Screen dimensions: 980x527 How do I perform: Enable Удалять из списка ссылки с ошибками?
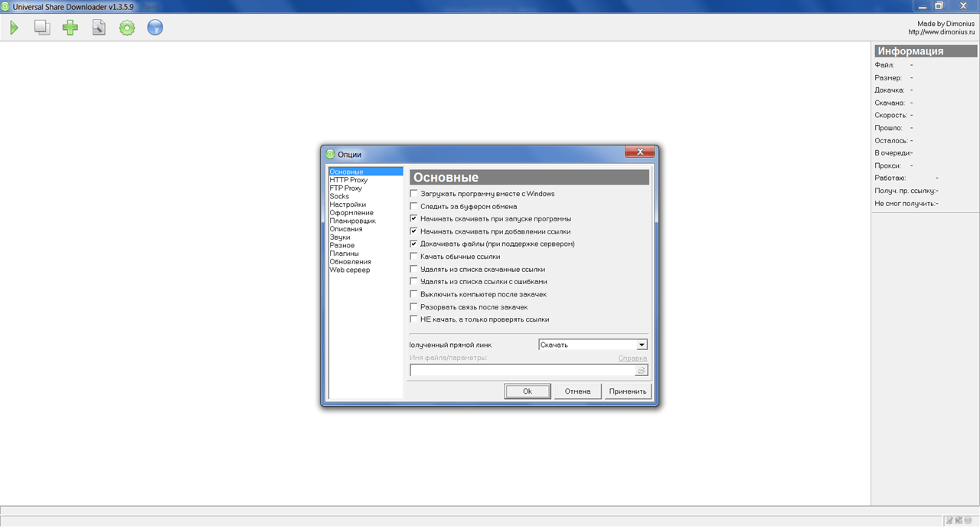[x=414, y=282]
